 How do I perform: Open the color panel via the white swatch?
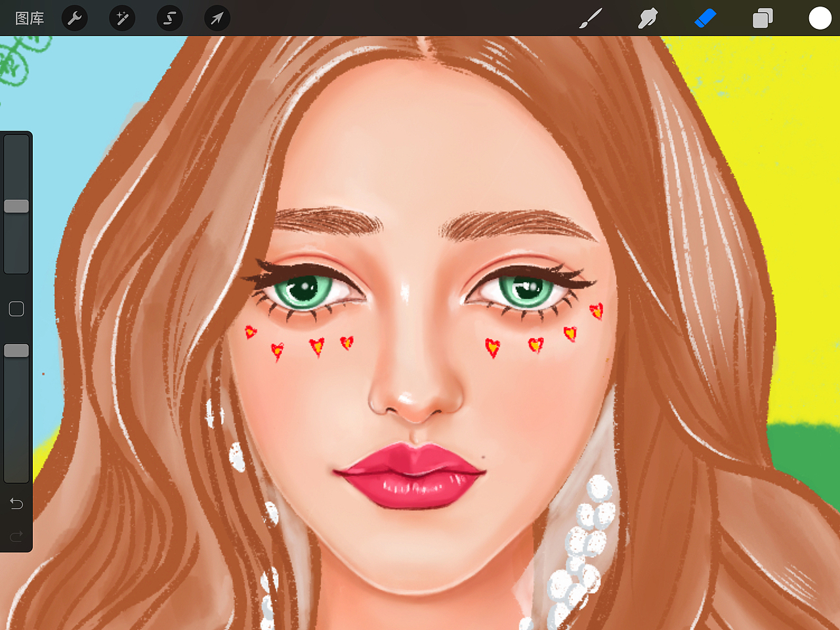pyautogui.click(x=820, y=18)
